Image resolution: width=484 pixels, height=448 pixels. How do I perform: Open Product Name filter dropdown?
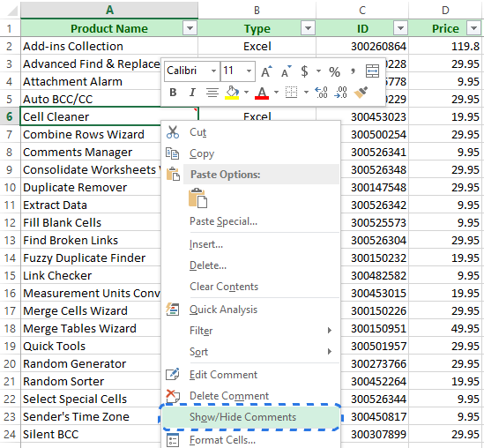[190, 28]
